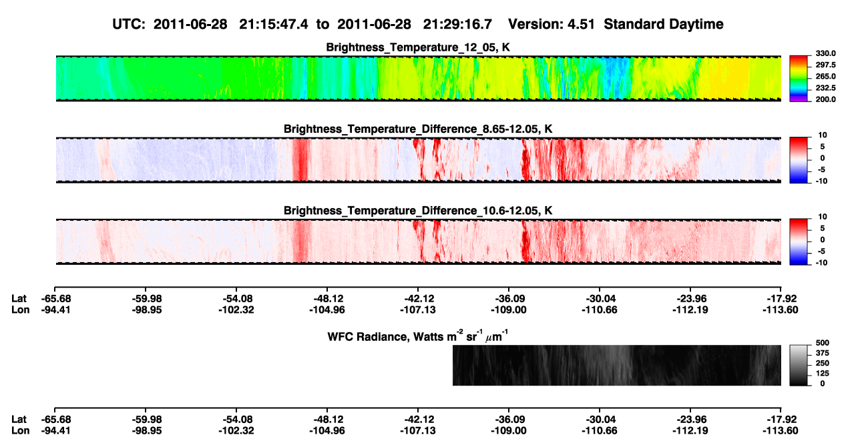Click the 'Lat' label on the upper axis
868x445 pixels.
[x=19, y=298]
